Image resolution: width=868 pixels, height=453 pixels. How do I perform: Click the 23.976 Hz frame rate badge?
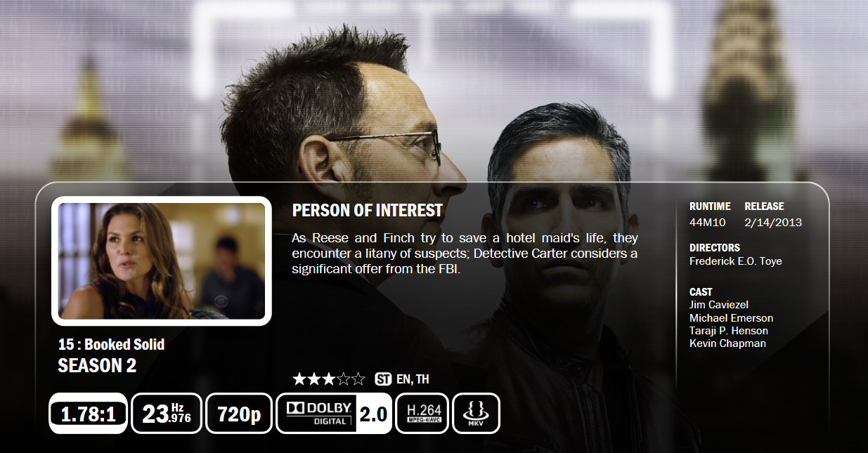[167, 414]
